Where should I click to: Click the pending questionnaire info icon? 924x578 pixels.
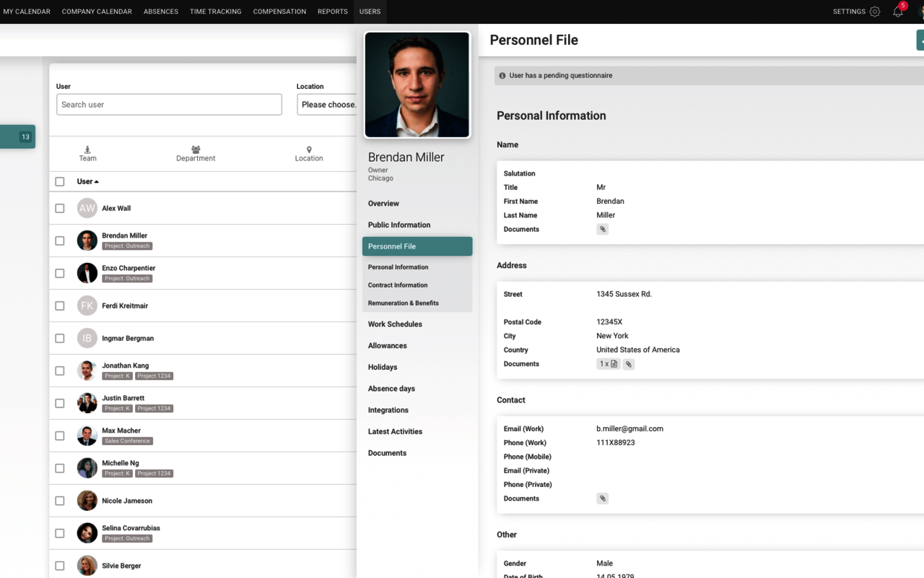coord(502,75)
